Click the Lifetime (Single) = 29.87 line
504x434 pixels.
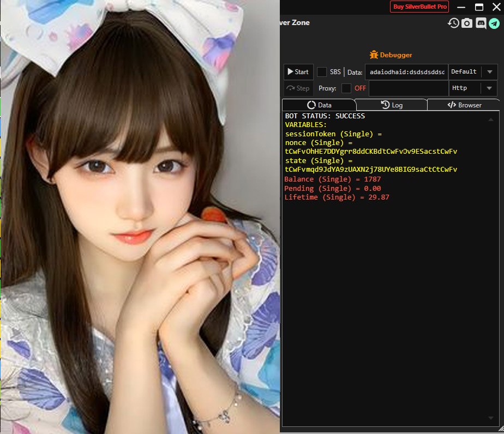coord(337,197)
